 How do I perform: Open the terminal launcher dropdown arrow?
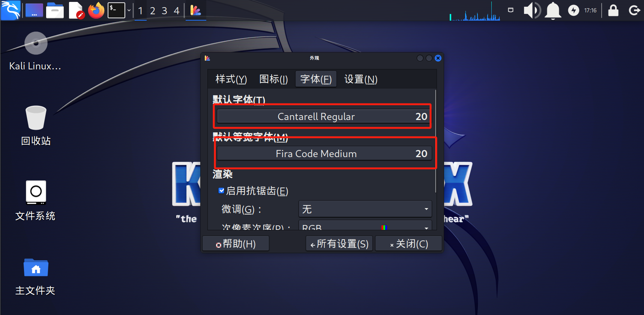point(129,10)
